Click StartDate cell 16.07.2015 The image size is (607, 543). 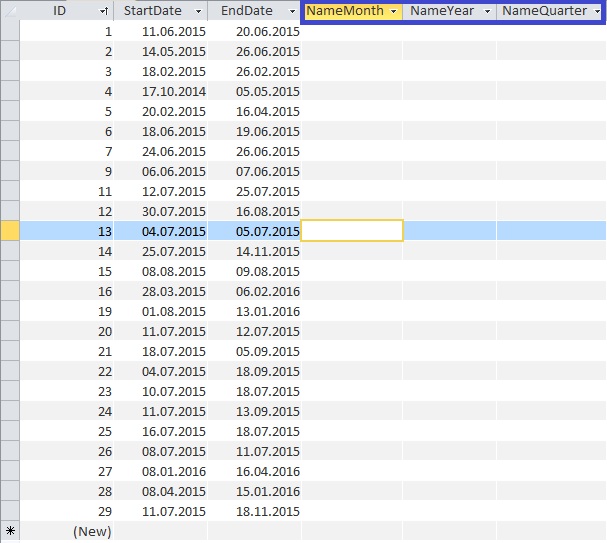pos(161,431)
